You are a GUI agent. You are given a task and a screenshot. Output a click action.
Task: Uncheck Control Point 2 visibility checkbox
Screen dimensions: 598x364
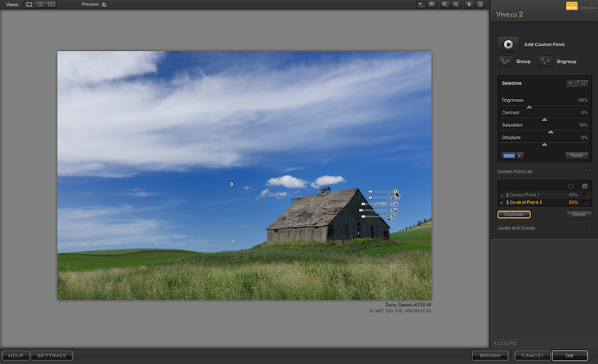point(502,202)
